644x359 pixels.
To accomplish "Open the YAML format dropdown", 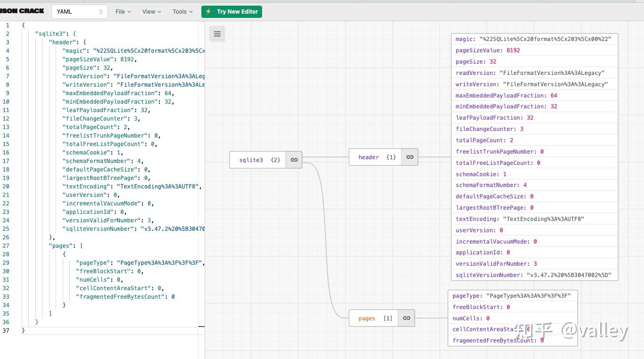I will coord(79,12).
